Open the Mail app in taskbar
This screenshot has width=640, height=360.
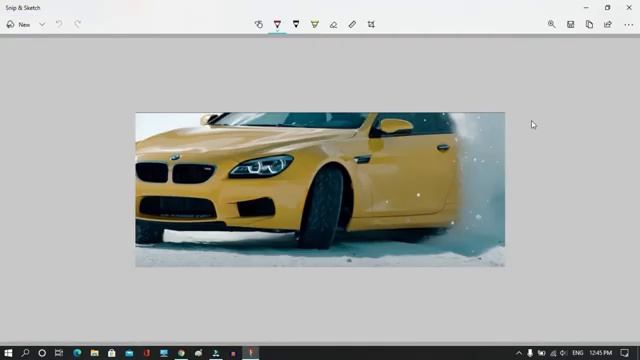click(129, 353)
